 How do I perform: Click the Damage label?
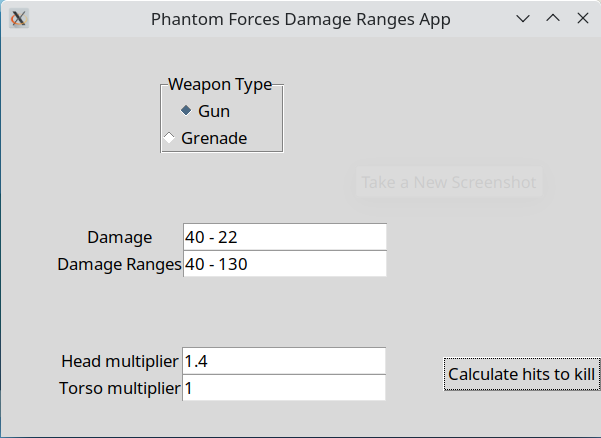click(120, 238)
